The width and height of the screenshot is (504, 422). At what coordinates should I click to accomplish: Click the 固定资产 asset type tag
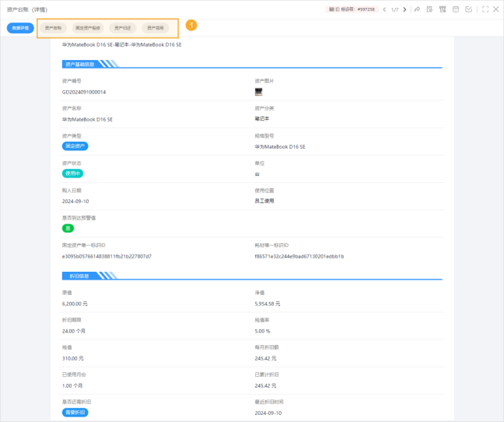pos(75,146)
